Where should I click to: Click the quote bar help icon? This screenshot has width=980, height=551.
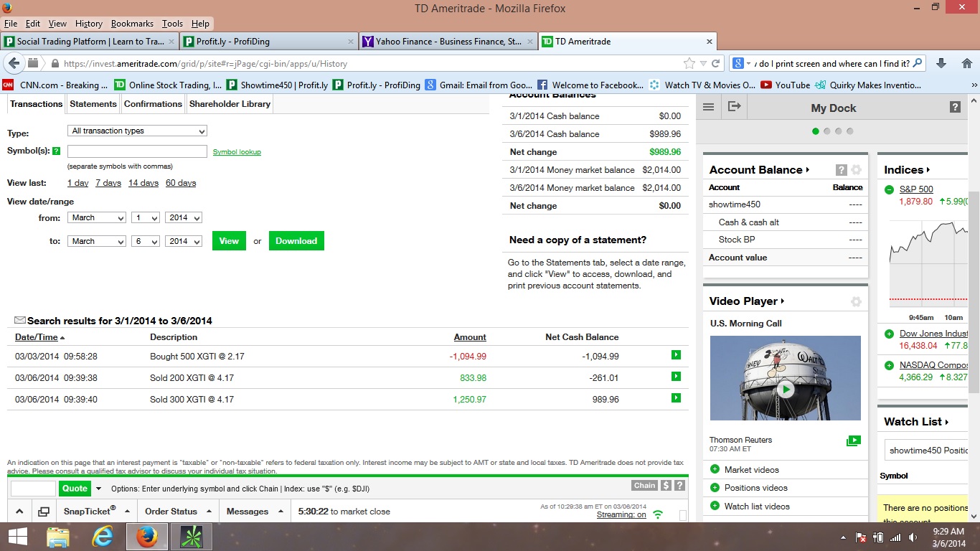click(x=679, y=486)
